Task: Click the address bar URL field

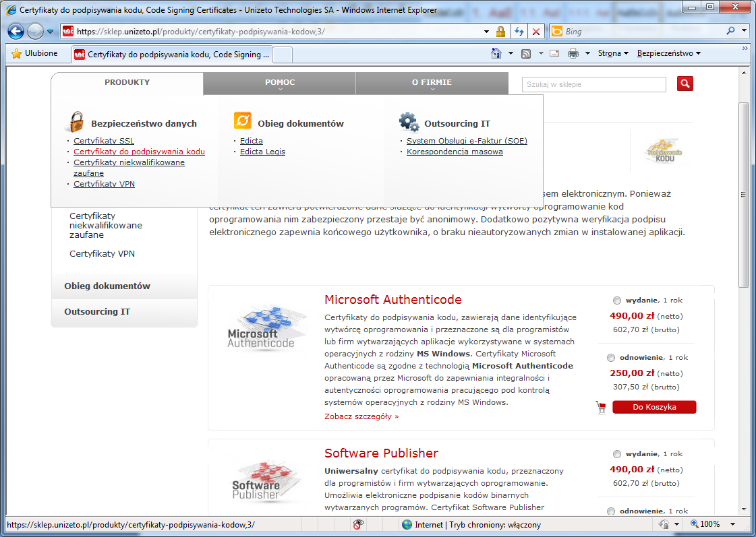Action: [272, 31]
